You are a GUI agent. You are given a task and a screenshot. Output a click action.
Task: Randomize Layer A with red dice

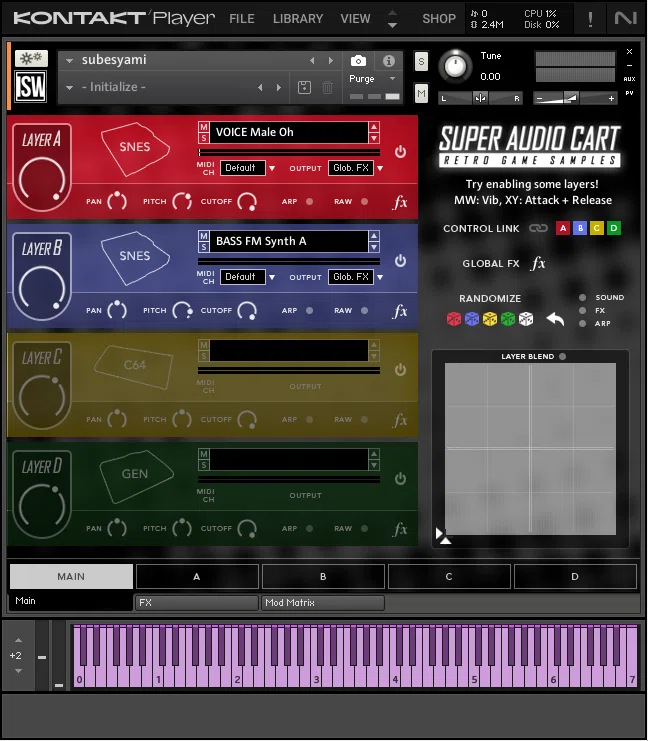point(454,319)
